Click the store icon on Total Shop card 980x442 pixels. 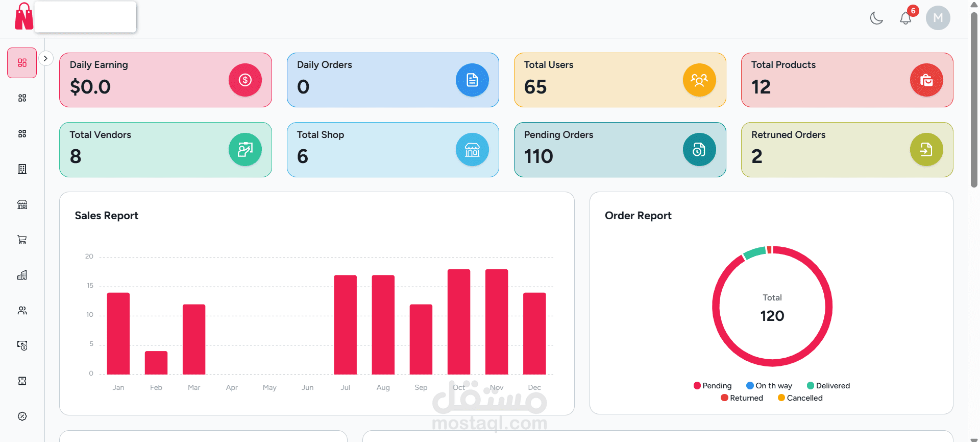[x=472, y=149]
